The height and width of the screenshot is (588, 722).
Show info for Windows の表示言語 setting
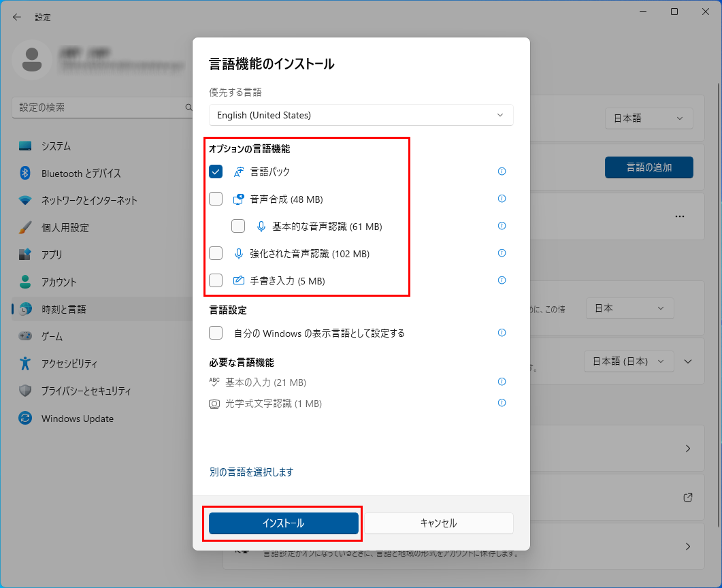[x=502, y=332]
